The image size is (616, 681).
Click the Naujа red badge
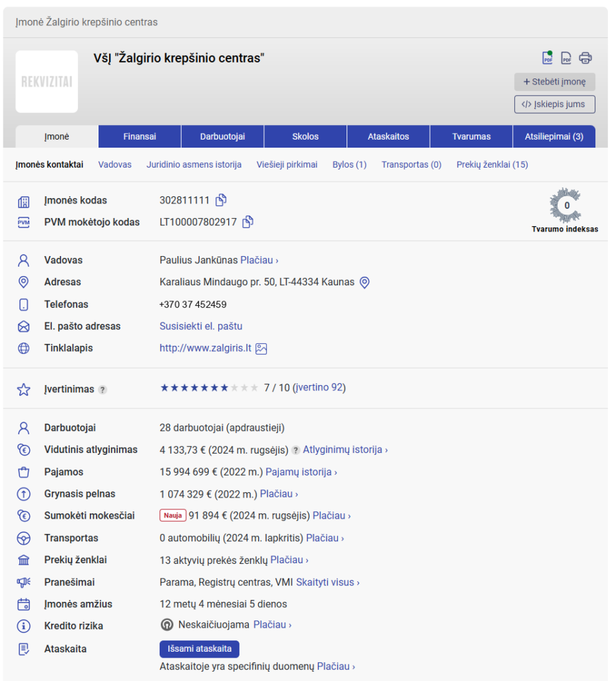click(173, 515)
